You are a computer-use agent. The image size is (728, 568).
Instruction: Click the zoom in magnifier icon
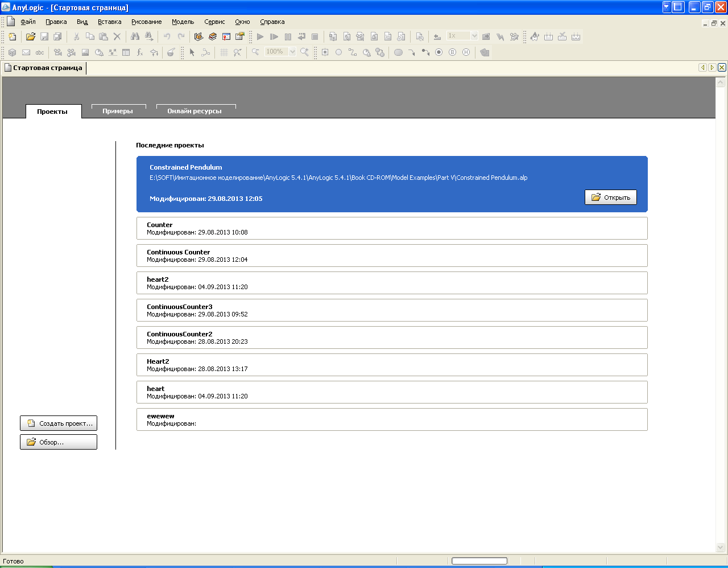coord(304,52)
